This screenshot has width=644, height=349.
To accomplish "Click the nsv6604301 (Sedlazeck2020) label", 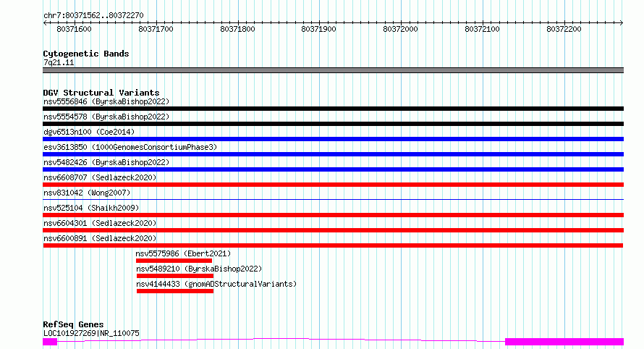I will click(x=100, y=223).
